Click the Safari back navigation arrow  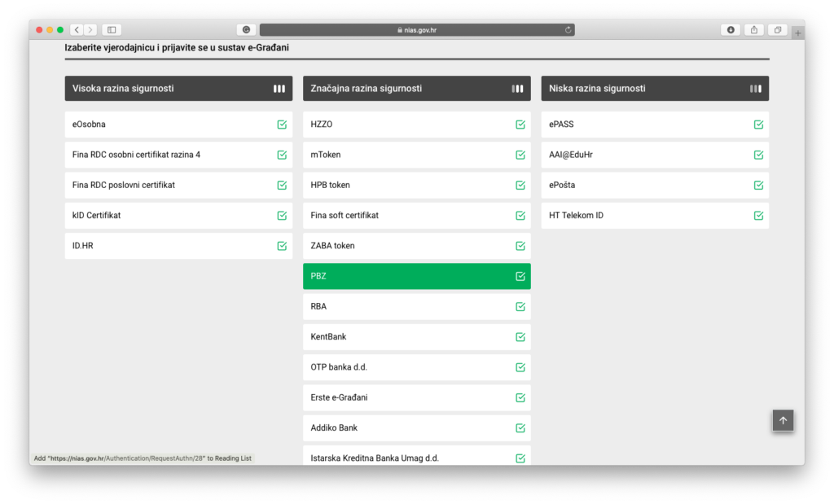coord(77,30)
